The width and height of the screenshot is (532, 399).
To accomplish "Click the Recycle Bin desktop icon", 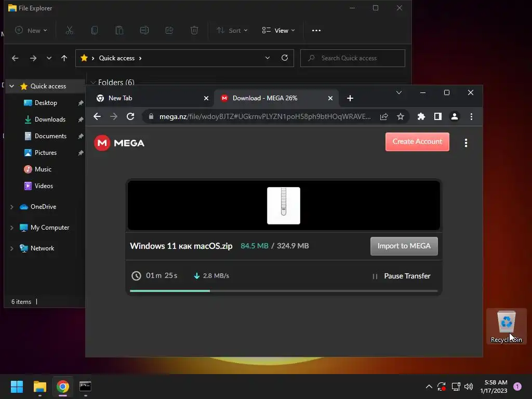I will click(506, 326).
